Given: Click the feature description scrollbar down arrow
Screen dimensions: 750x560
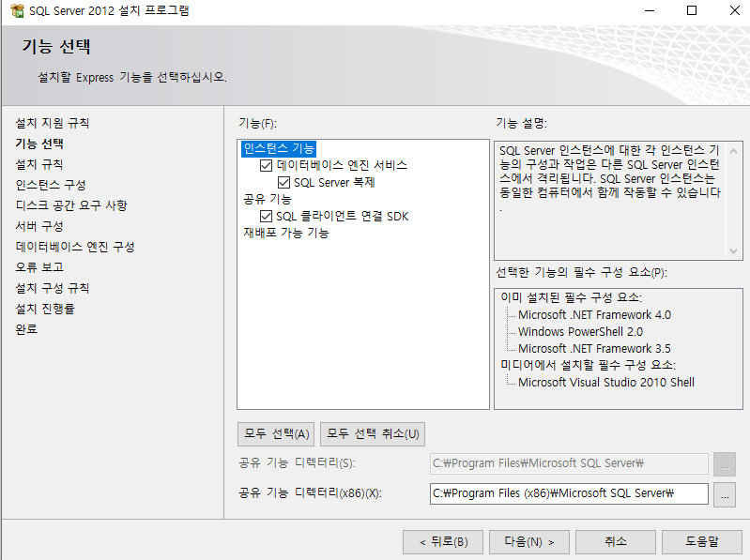Looking at the screenshot, I should coord(733,250).
